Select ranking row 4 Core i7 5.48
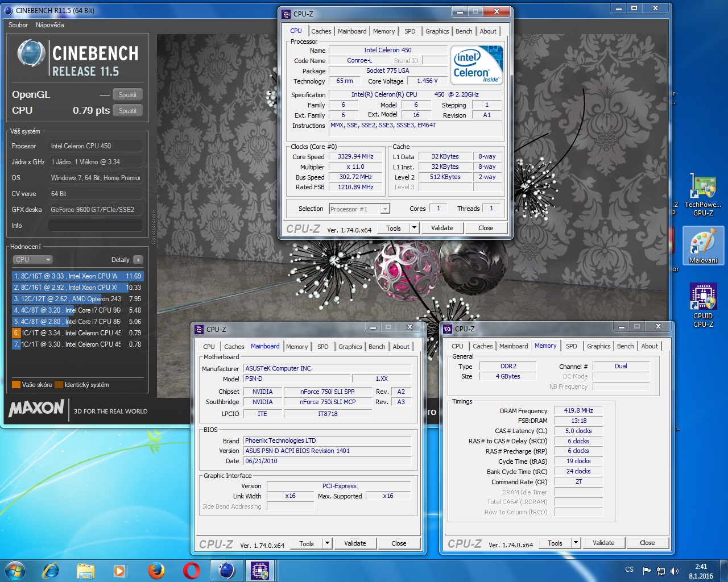Screen dimensions: 728x582 (x=77, y=310)
